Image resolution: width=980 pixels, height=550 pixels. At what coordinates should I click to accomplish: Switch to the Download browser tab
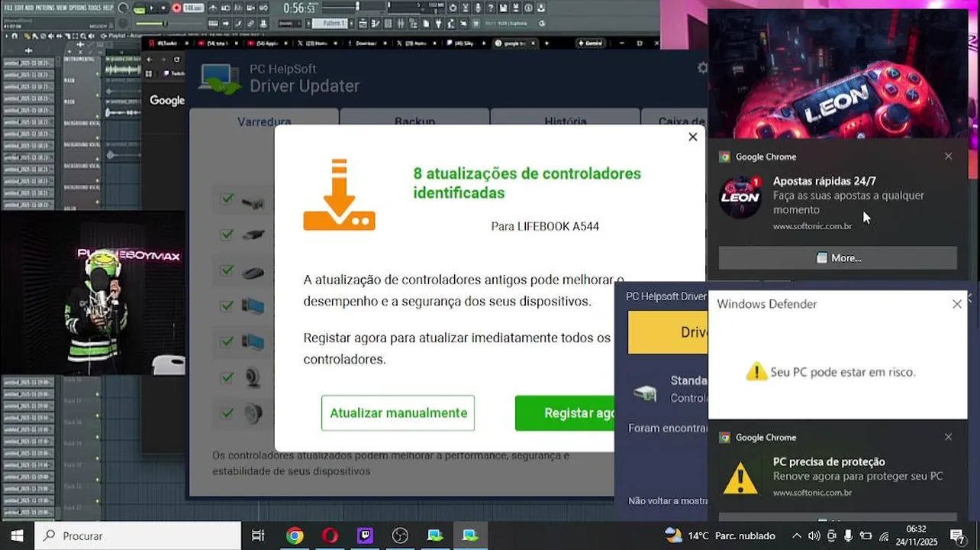(365, 44)
